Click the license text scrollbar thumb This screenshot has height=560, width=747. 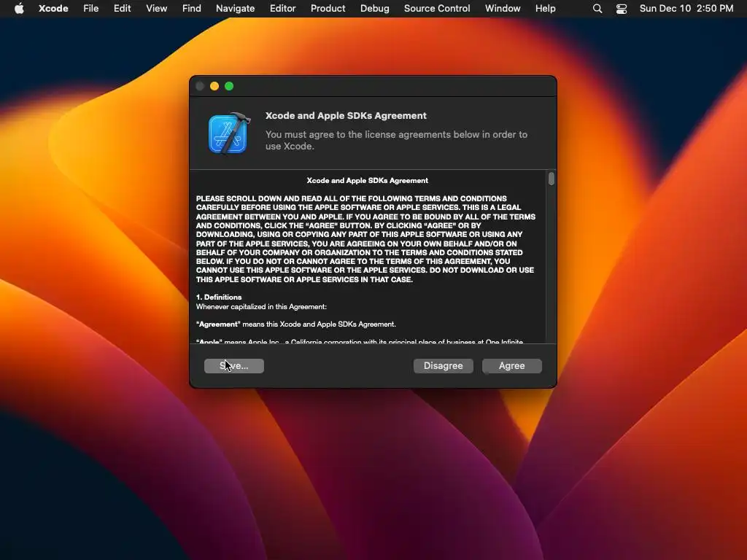551,179
